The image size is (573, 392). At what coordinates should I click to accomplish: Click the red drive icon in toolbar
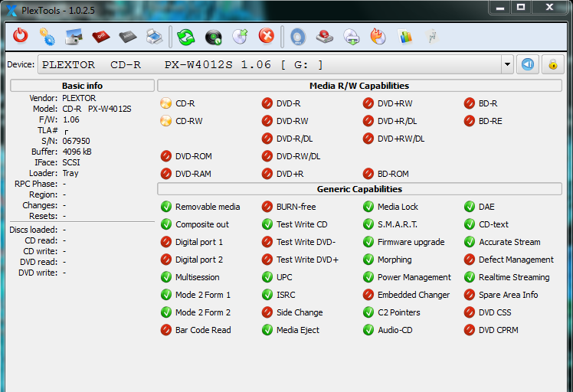pos(325,37)
